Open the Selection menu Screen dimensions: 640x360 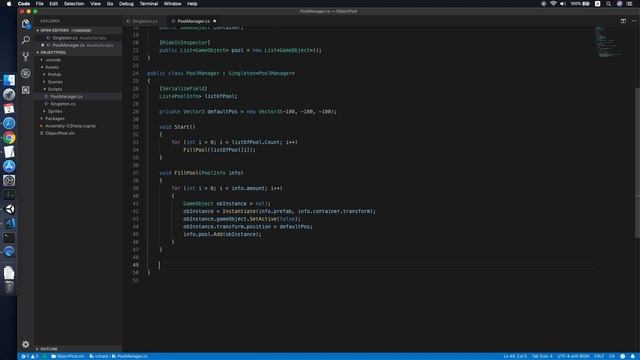74,4
